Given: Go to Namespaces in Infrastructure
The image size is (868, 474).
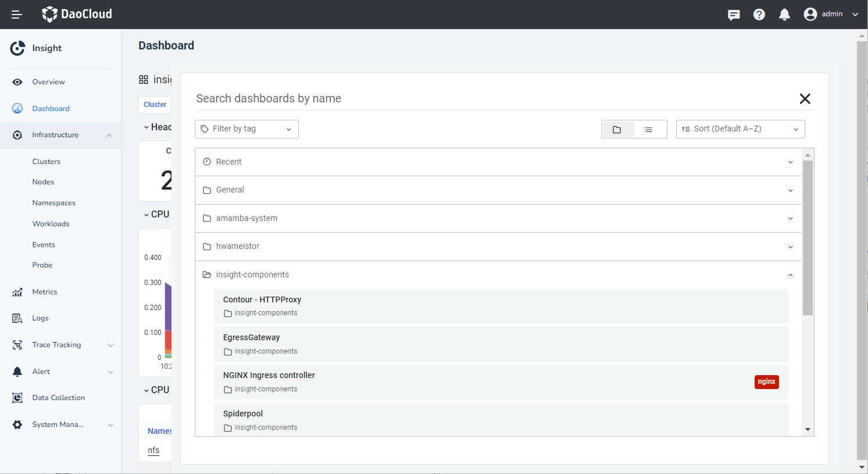Looking at the screenshot, I should click(x=54, y=203).
